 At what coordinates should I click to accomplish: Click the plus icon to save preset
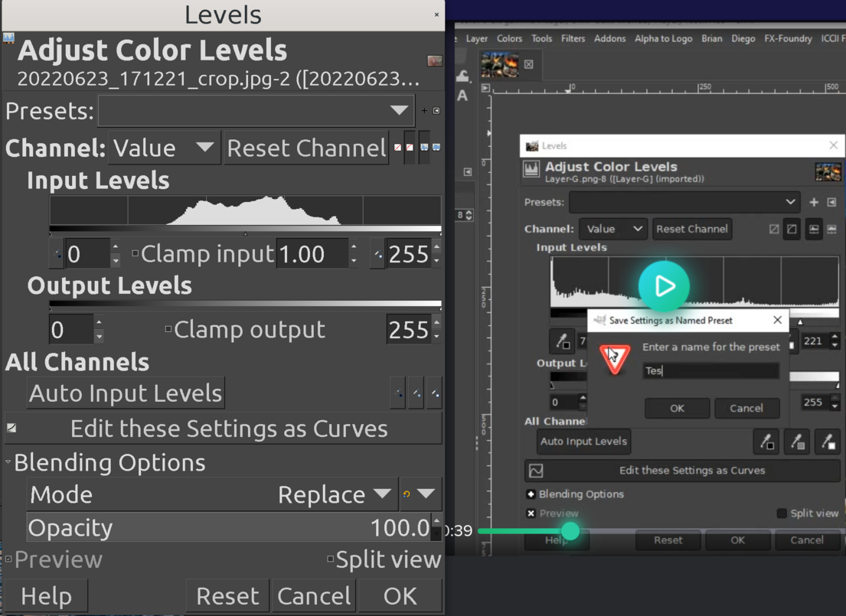425,111
